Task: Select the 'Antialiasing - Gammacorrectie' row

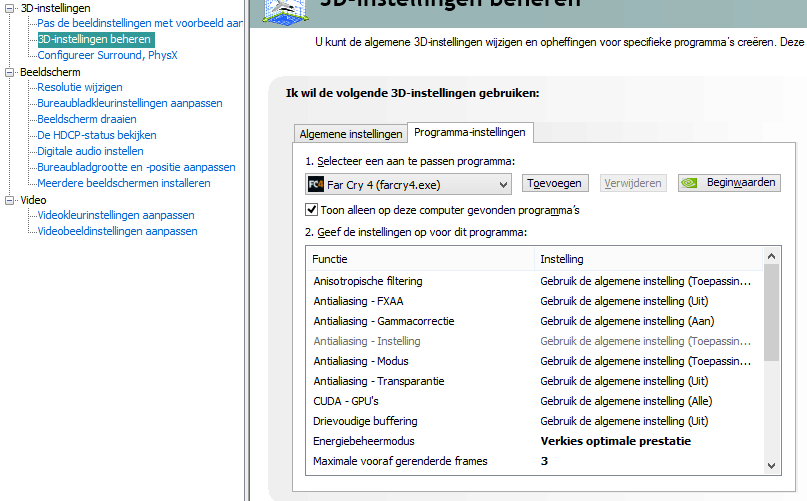Action: coord(534,321)
